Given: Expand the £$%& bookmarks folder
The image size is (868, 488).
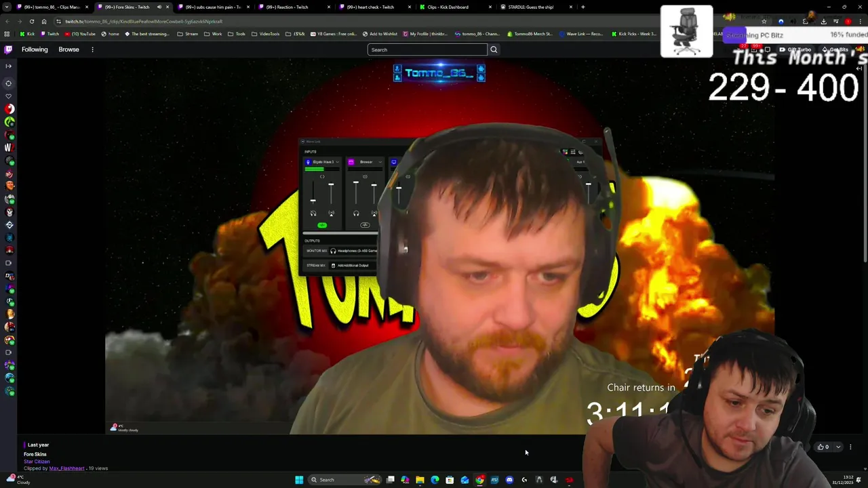Looking at the screenshot, I should click(296, 34).
